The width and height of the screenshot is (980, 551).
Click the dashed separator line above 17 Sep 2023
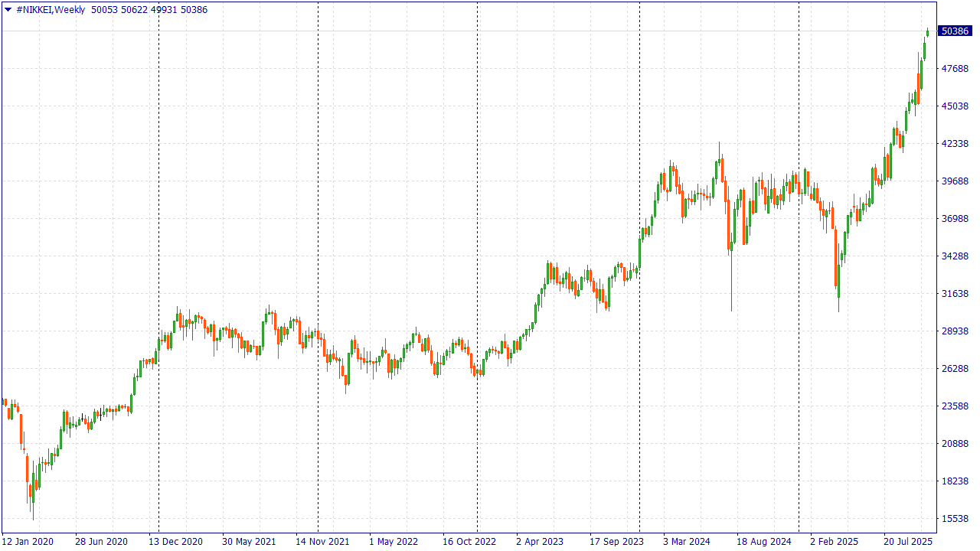(639, 153)
